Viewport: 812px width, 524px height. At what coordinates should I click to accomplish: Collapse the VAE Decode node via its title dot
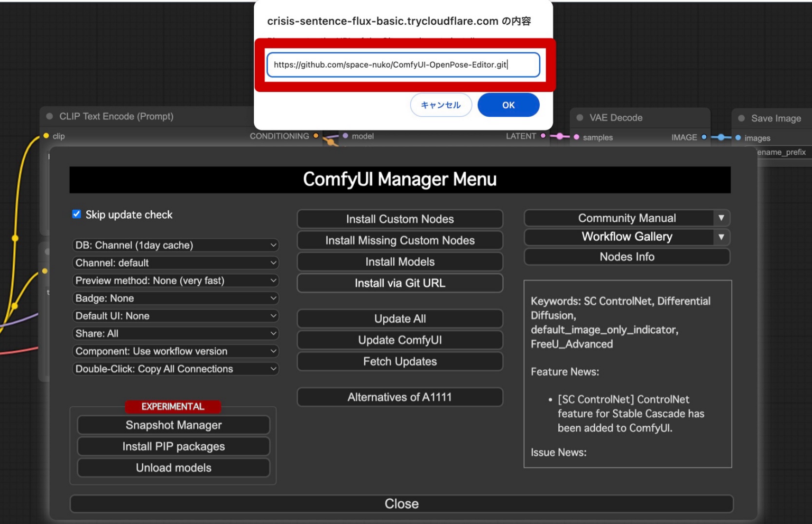pos(580,117)
